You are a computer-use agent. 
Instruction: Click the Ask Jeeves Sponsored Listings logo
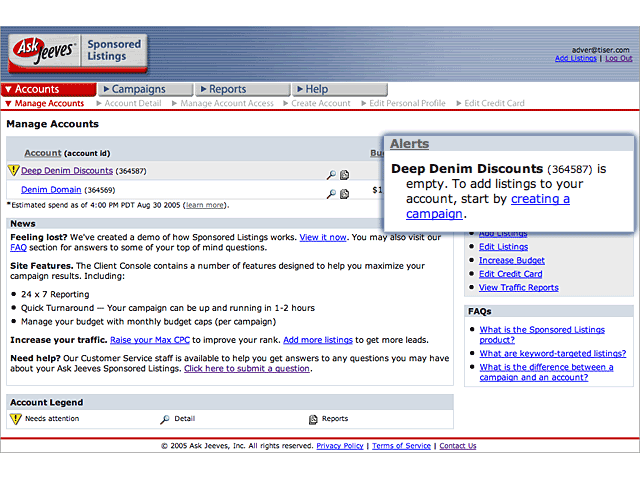[78, 53]
